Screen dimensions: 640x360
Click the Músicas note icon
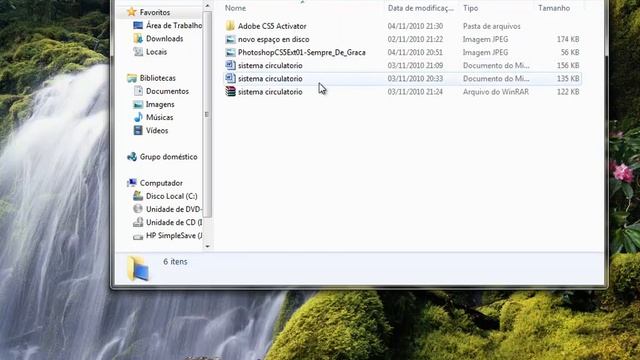click(x=138, y=117)
